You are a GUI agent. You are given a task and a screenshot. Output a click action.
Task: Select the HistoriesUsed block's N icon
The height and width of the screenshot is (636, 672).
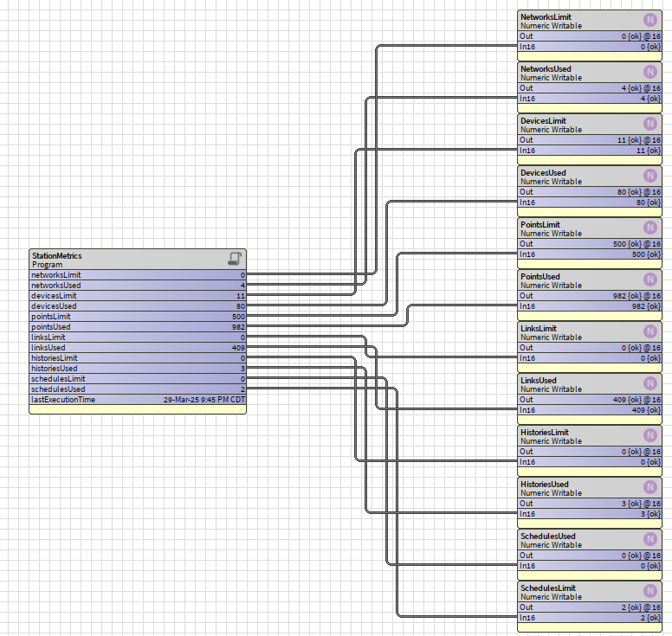[649, 487]
